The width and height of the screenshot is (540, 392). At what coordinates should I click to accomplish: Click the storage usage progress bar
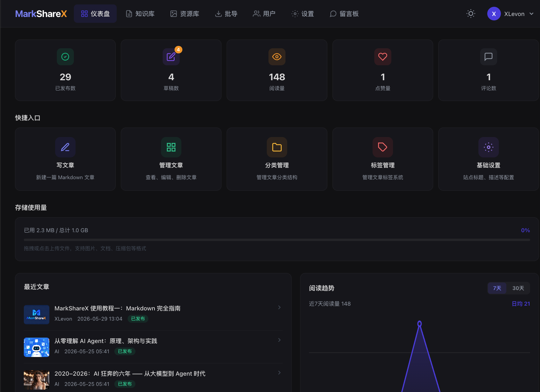[277, 240]
